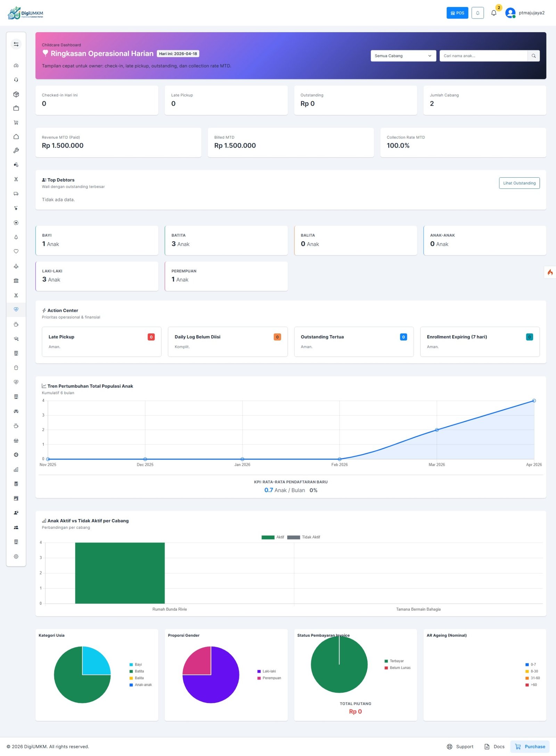Click the flame icon on right edge

[x=550, y=272]
